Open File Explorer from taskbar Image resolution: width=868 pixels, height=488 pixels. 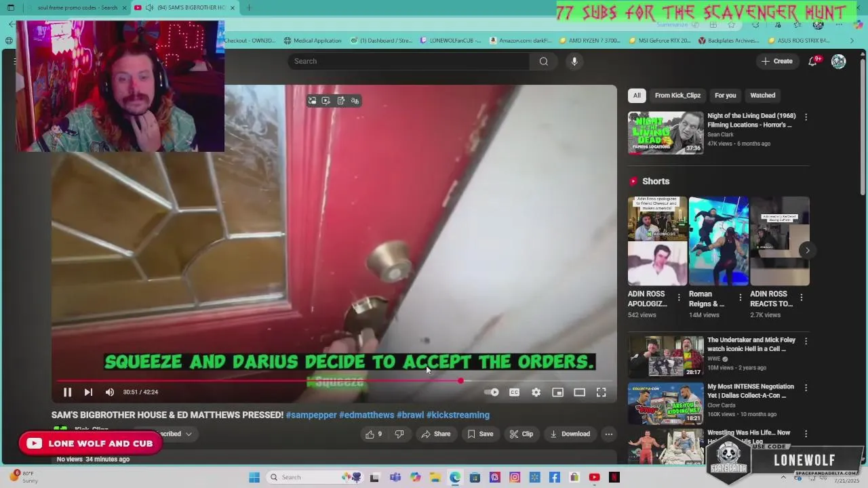[x=435, y=477]
